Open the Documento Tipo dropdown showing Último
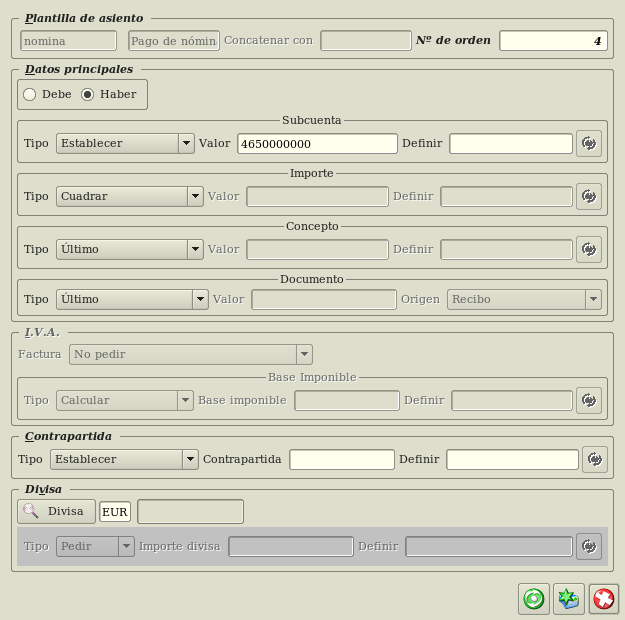 [132, 299]
